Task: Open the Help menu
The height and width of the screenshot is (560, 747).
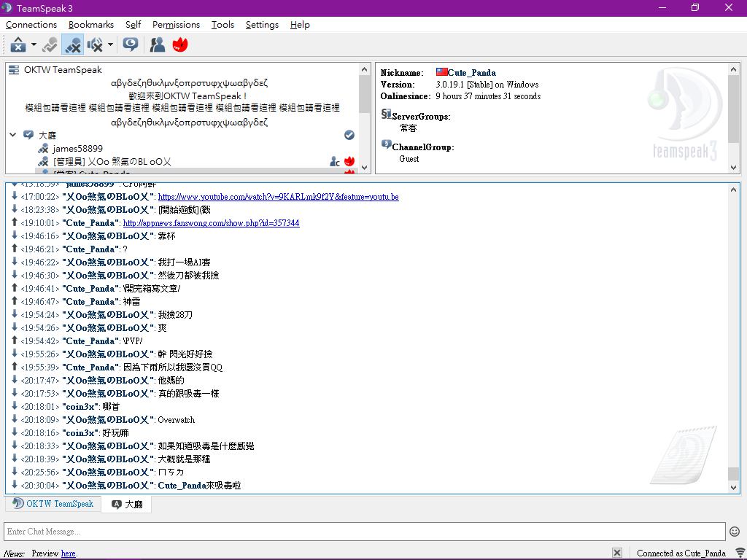Action: 300,25
